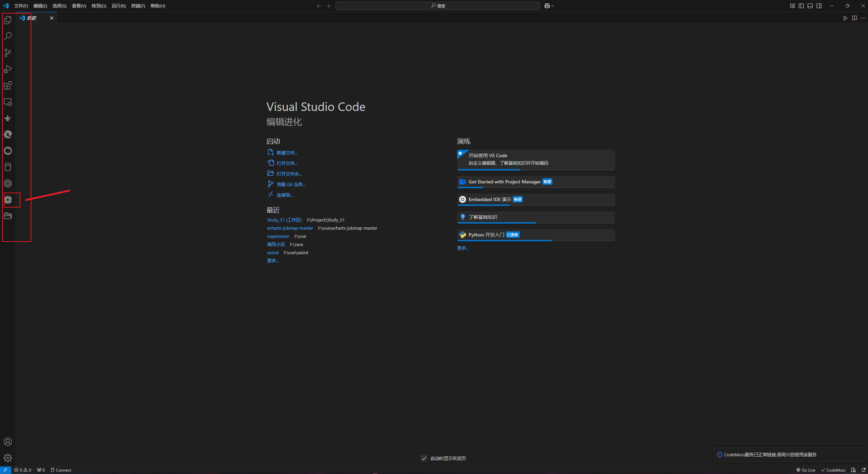Open the Run and Debug view
The height and width of the screenshot is (474, 868).
8,69
